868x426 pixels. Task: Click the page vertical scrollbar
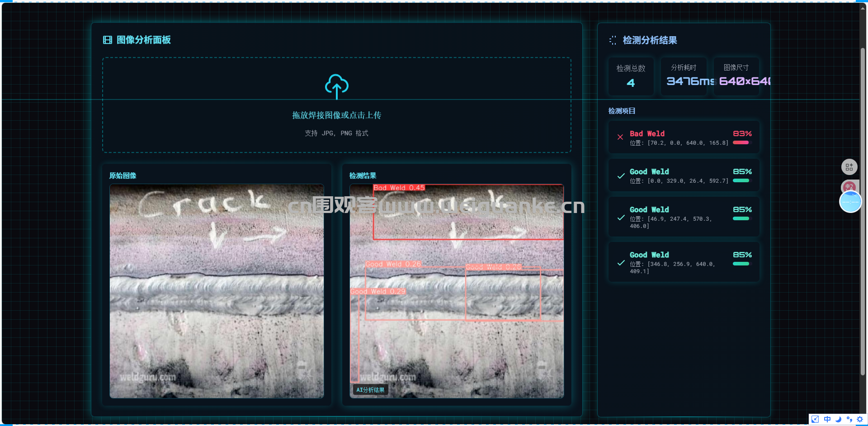click(x=863, y=211)
